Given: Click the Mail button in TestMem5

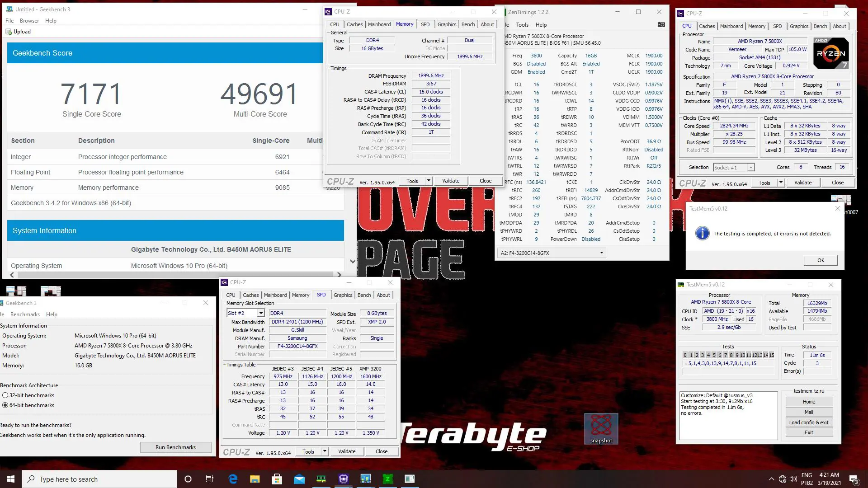Looking at the screenshot, I should 809,412.
